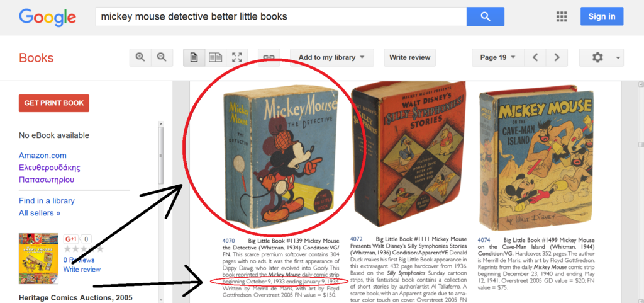The height and width of the screenshot is (303, 644).
Task: Click the G+1 recommend icon
Action: tap(71, 239)
